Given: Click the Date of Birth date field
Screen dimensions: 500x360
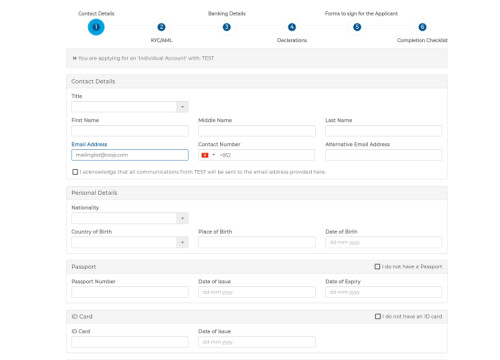Looking at the screenshot, I should pyautogui.click(x=384, y=242).
